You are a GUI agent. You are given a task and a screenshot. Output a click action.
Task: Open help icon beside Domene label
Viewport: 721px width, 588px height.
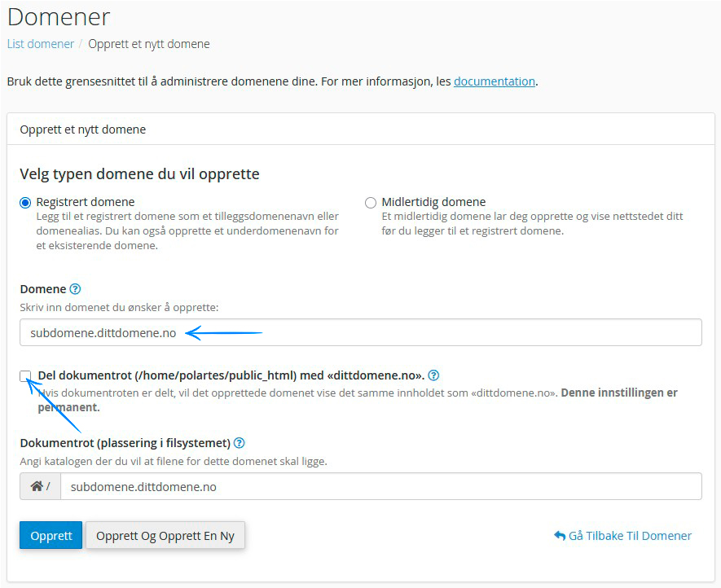click(x=76, y=288)
